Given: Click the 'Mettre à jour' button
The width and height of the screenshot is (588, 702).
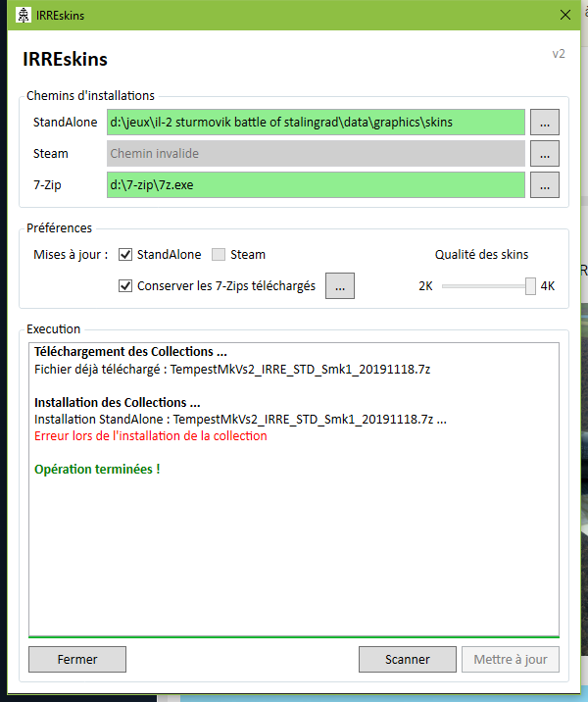Looking at the screenshot, I should coord(511,659).
